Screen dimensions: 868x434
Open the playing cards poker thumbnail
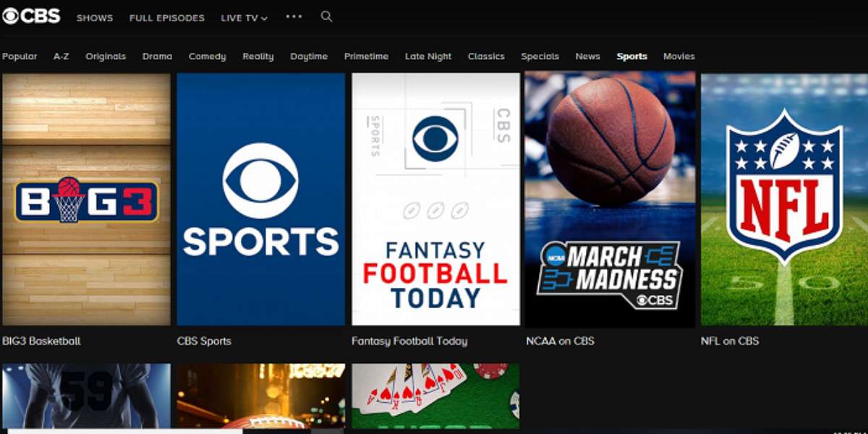tap(435, 396)
